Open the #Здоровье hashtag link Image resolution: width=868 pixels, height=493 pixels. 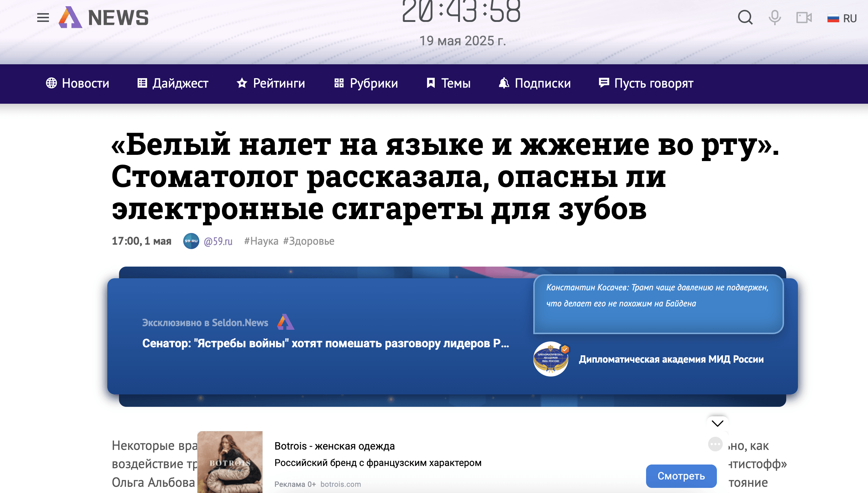pyautogui.click(x=309, y=241)
